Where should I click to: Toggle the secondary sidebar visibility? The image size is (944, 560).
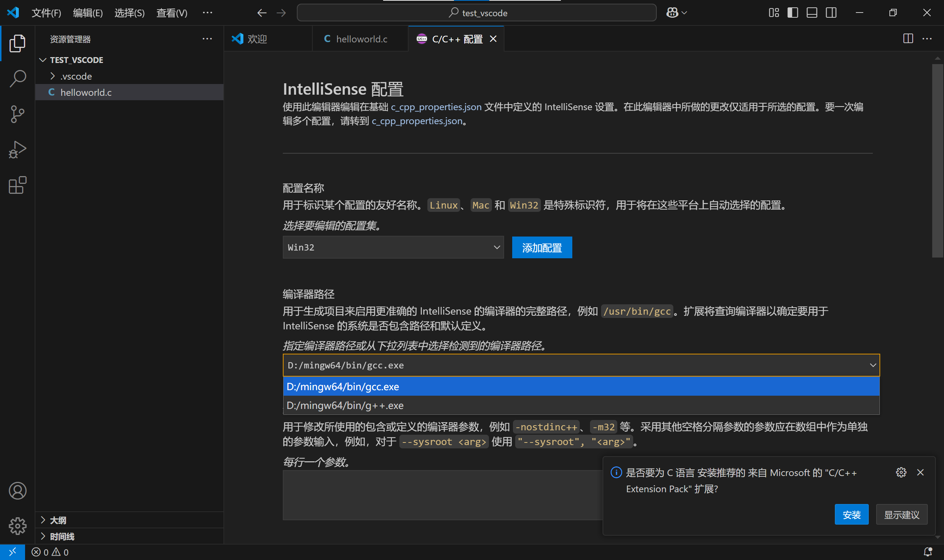pyautogui.click(x=831, y=13)
